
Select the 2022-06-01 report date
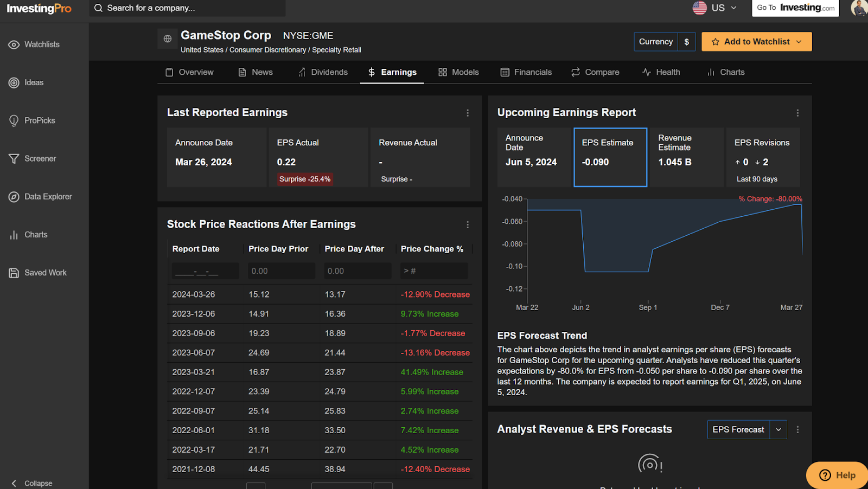point(194,430)
